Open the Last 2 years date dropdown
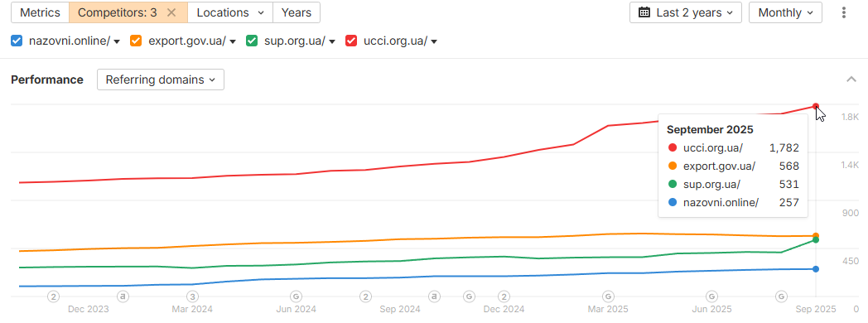 click(685, 12)
